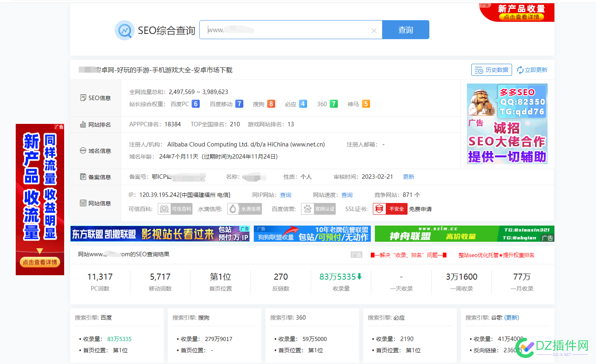Click 整站seo优化托管 red ad link

coord(496,255)
